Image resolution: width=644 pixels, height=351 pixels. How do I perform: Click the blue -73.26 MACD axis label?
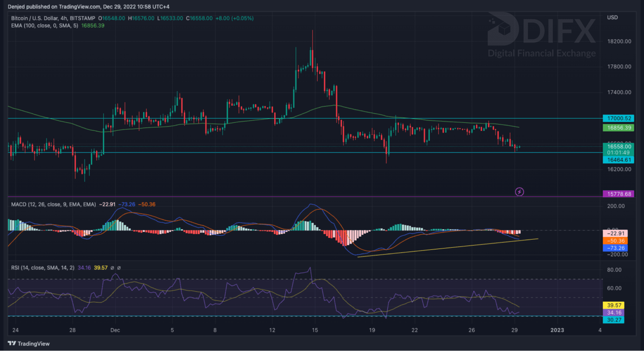coord(615,248)
